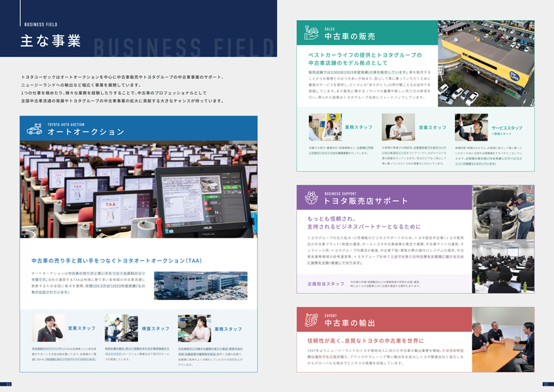The height and width of the screenshot is (392, 554).
Task: Click the hand-holding-car sales icon
Action: (x=311, y=33)
